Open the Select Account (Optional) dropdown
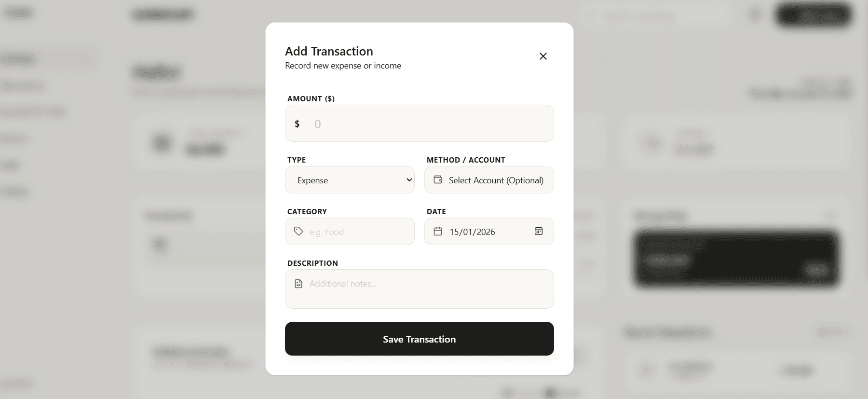This screenshot has width=868, height=399. 496,180
